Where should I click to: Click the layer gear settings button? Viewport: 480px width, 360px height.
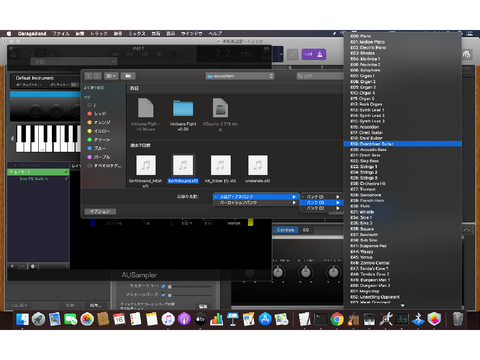[x=33, y=266]
